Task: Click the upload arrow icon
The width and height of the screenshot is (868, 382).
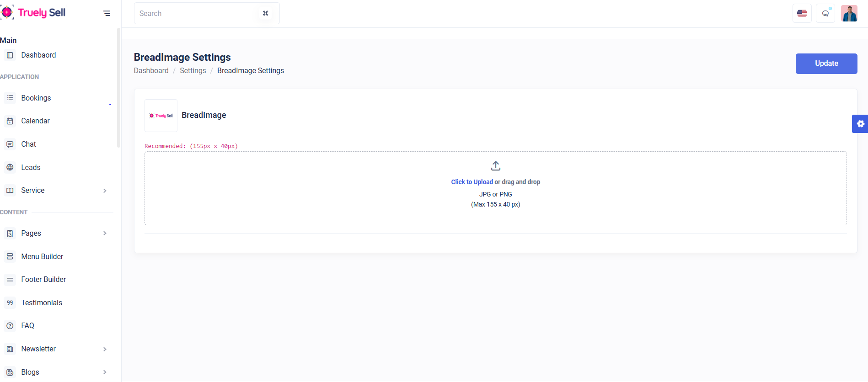Action: coord(495,166)
